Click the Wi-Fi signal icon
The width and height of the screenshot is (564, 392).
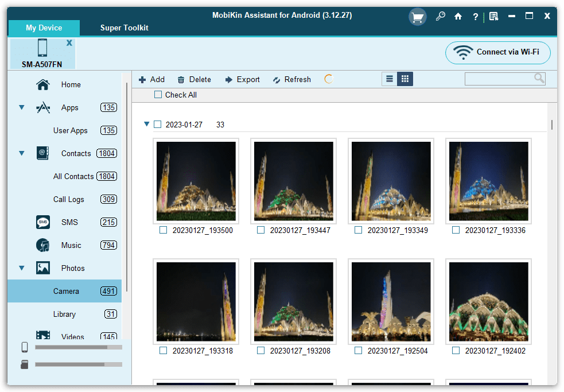pyautogui.click(x=463, y=53)
